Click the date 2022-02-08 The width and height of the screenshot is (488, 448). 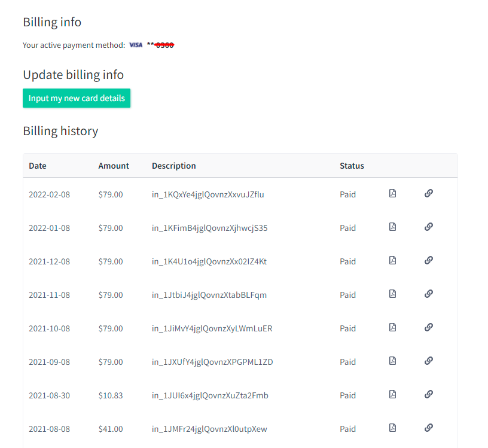(x=50, y=194)
